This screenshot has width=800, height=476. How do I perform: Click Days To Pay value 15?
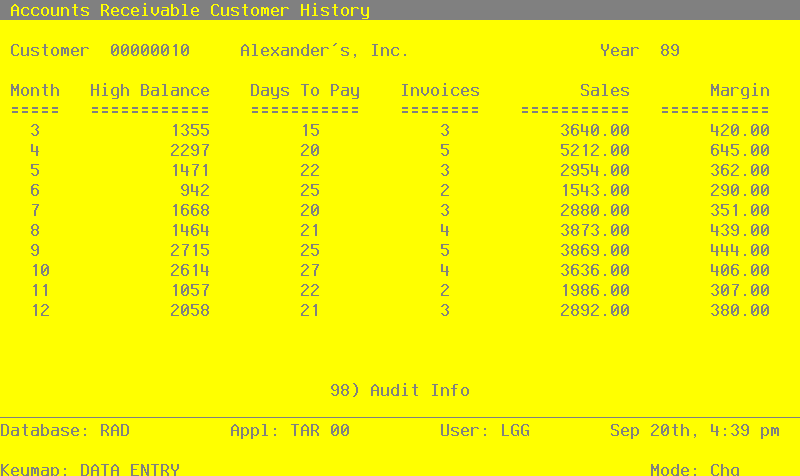click(310, 131)
